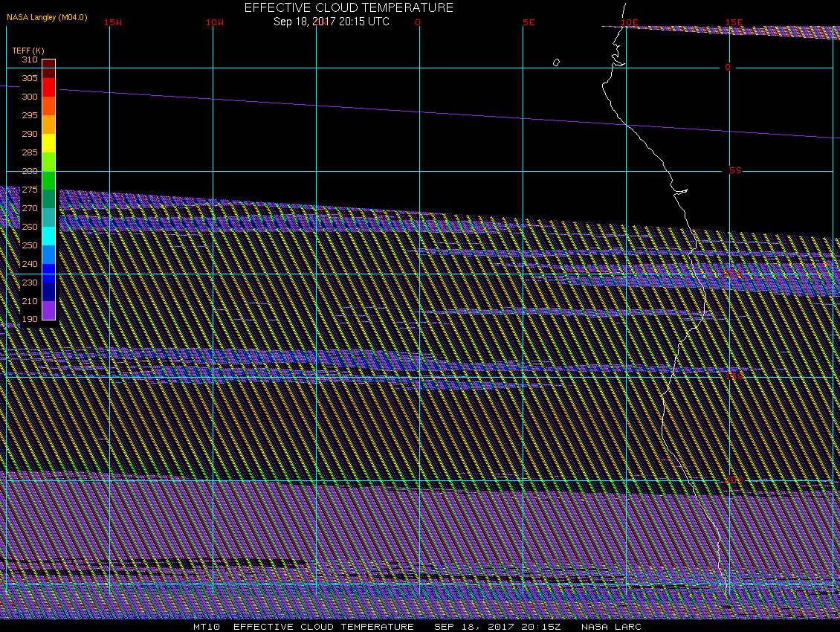Viewport: 840px width, 632px height.
Task: Click the '285' legend value
Action: [x=30, y=152]
